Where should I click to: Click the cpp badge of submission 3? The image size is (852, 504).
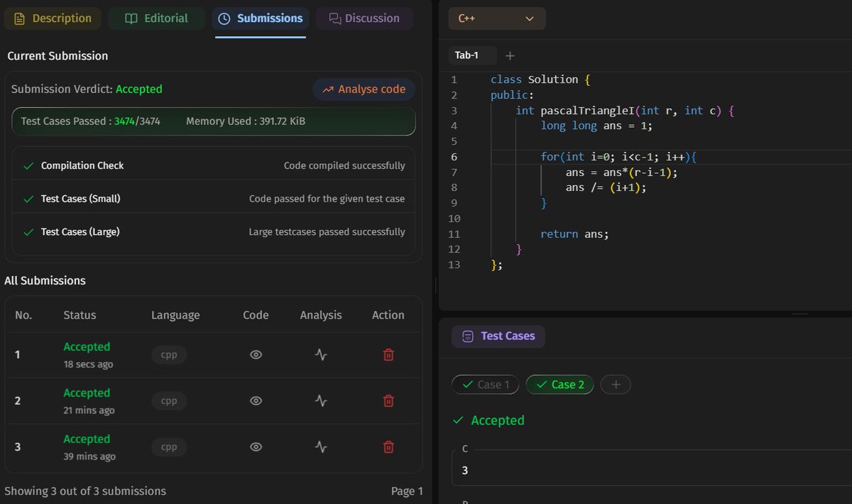(x=169, y=447)
